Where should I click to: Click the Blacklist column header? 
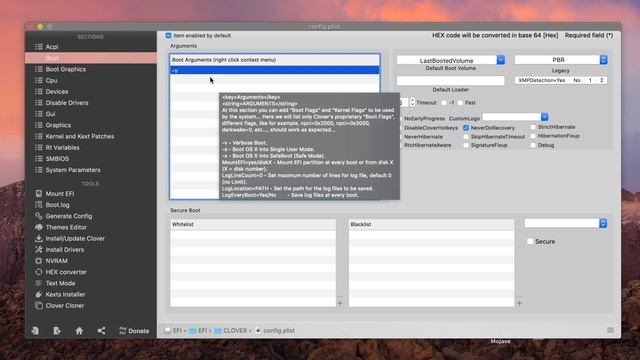coord(431,224)
